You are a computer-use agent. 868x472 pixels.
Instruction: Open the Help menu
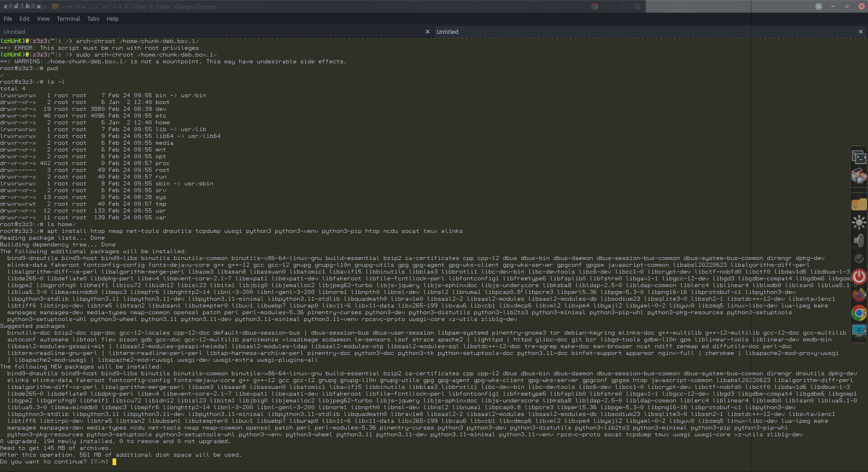click(113, 19)
